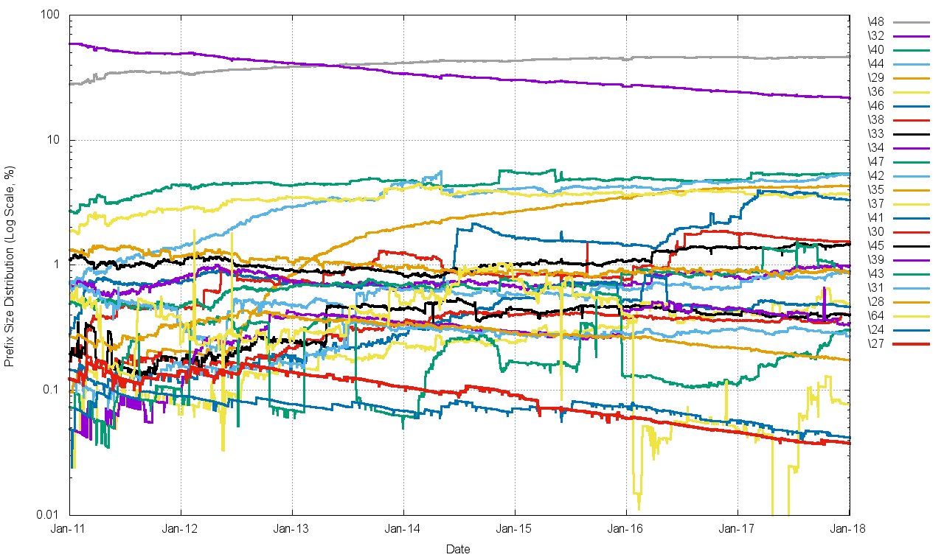Click the \24 legend color line
Image resolution: width=944 pixels, height=560 pixels.
(x=912, y=329)
